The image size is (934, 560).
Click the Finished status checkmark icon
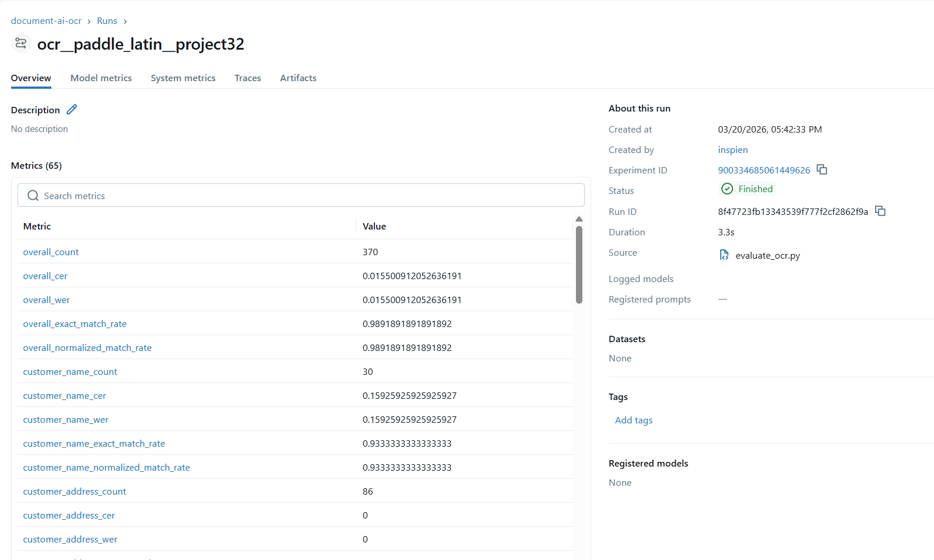[x=727, y=189]
